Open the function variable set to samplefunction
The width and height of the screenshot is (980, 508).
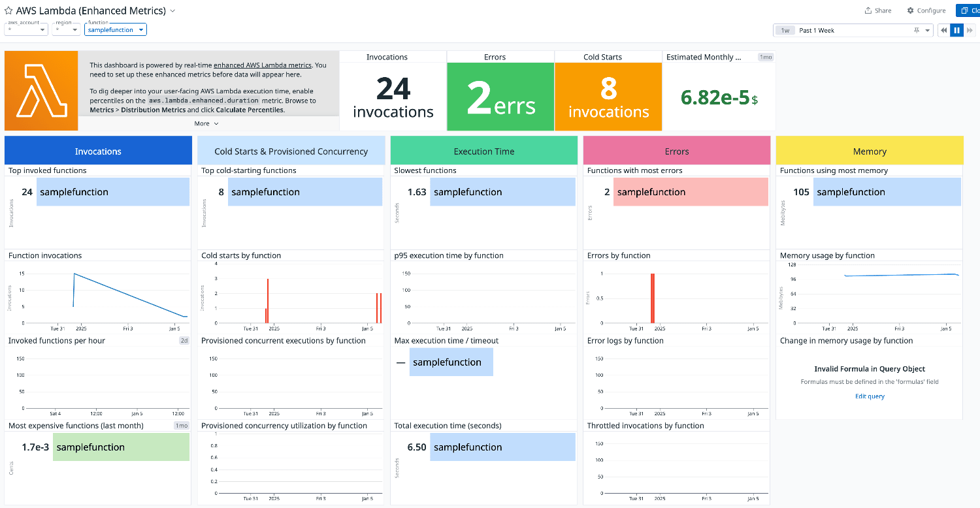click(x=116, y=29)
